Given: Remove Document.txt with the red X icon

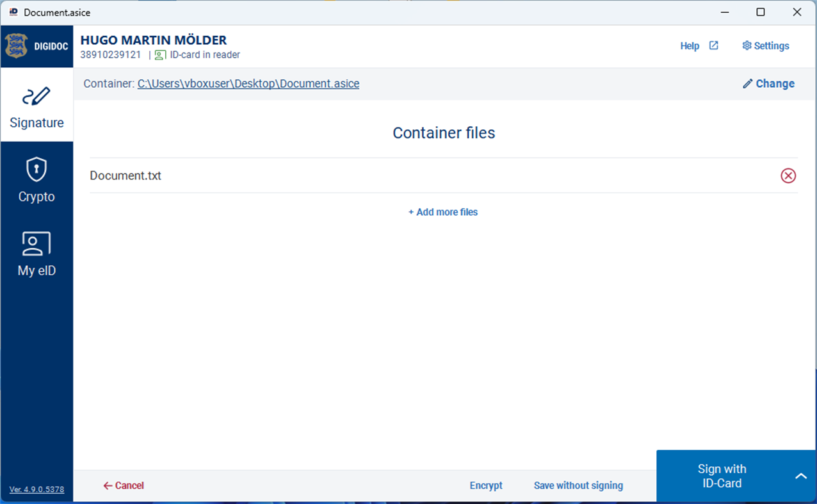Looking at the screenshot, I should pyautogui.click(x=788, y=175).
